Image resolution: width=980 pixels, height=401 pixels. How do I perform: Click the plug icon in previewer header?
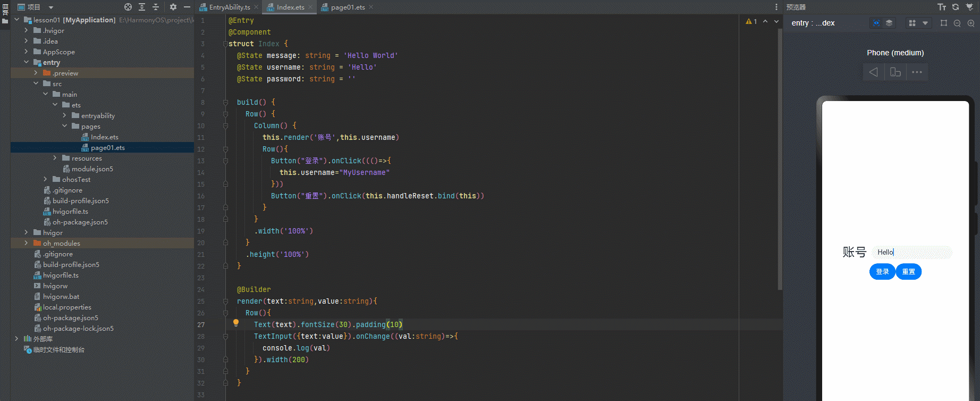(x=969, y=7)
